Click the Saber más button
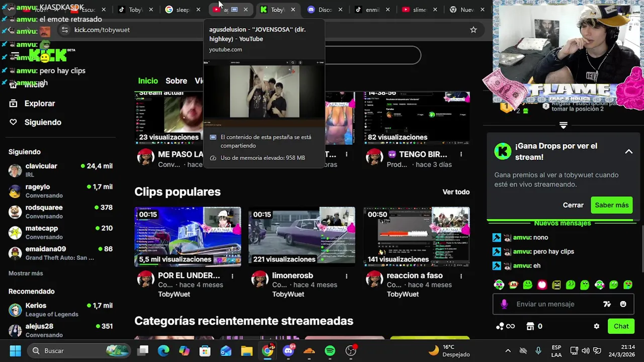Image resolution: width=644 pixels, height=362 pixels. tap(612, 205)
